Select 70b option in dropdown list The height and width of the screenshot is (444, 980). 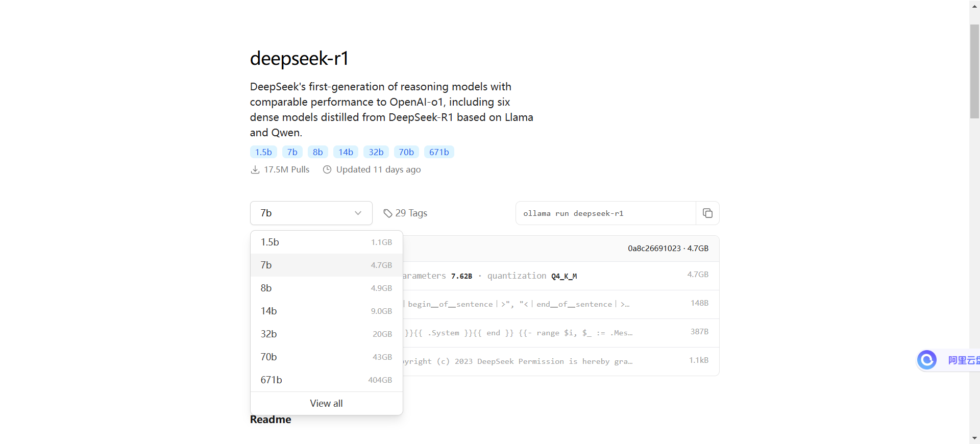(x=327, y=357)
